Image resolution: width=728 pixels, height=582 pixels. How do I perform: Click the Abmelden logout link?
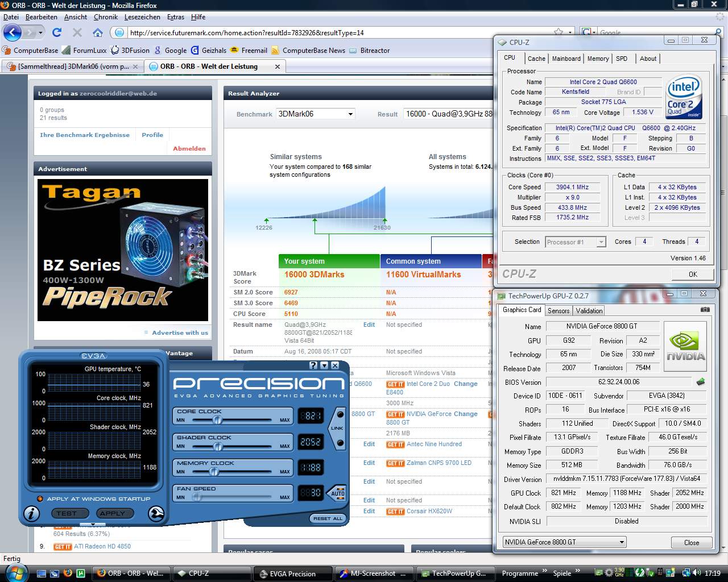pyautogui.click(x=189, y=148)
